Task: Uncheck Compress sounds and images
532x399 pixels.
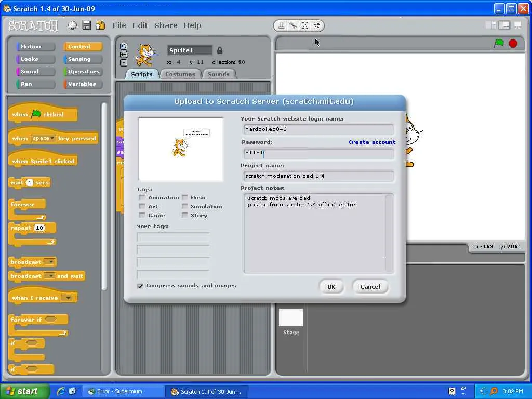Action: pos(140,286)
